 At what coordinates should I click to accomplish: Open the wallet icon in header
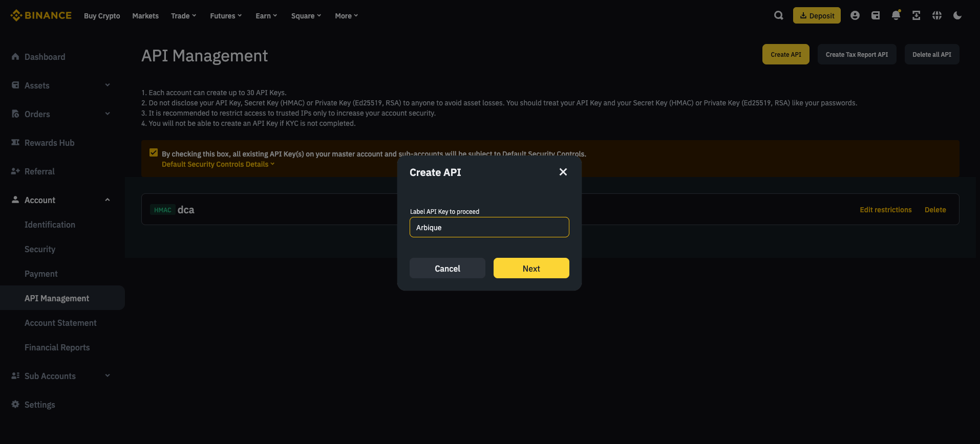click(876, 15)
